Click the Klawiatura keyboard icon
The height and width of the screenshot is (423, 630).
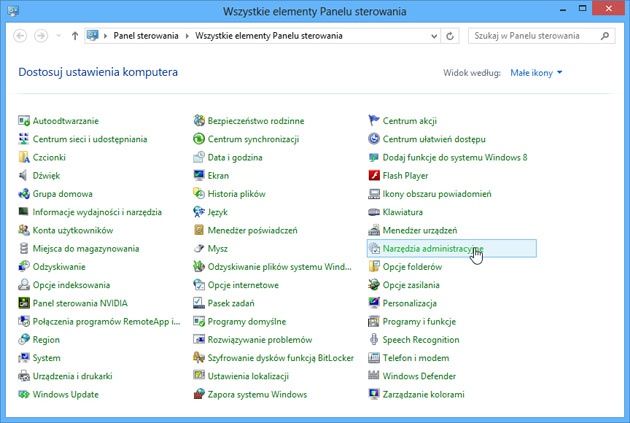pyautogui.click(x=374, y=212)
